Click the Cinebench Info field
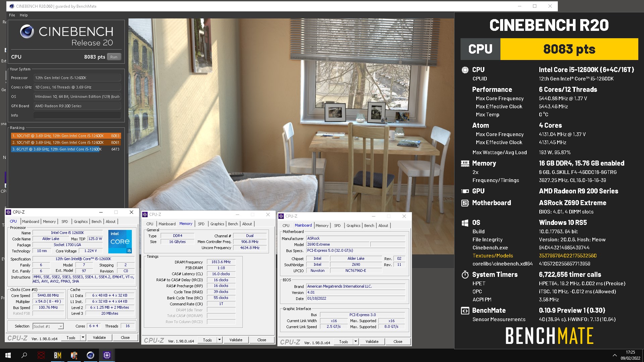Image resolution: width=644 pixels, height=362 pixels. (77, 115)
